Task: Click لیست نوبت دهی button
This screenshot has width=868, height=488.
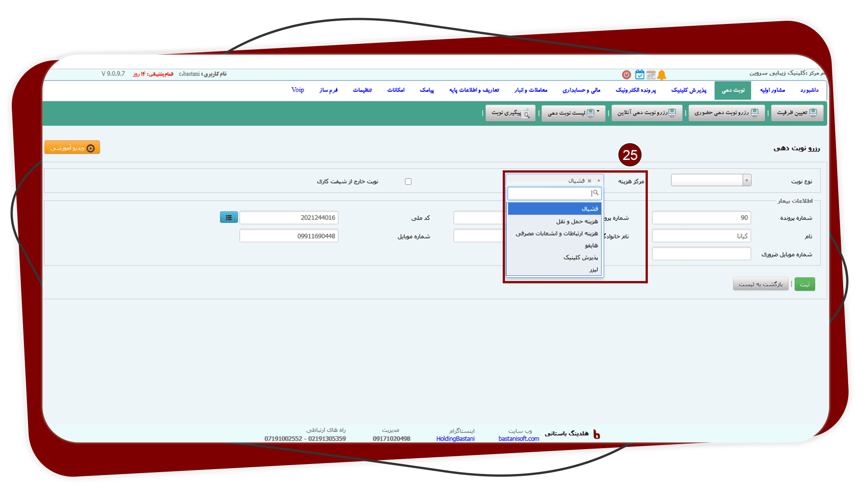Action: pyautogui.click(x=573, y=113)
